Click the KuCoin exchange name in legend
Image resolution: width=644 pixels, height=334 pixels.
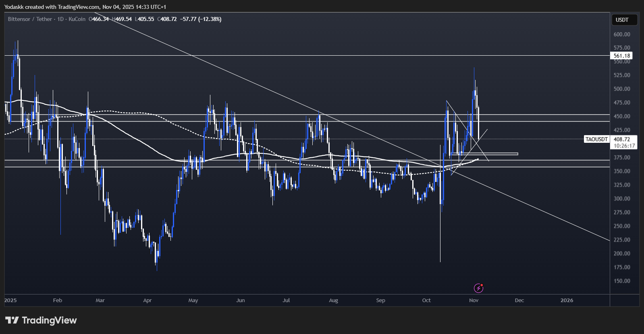point(77,19)
